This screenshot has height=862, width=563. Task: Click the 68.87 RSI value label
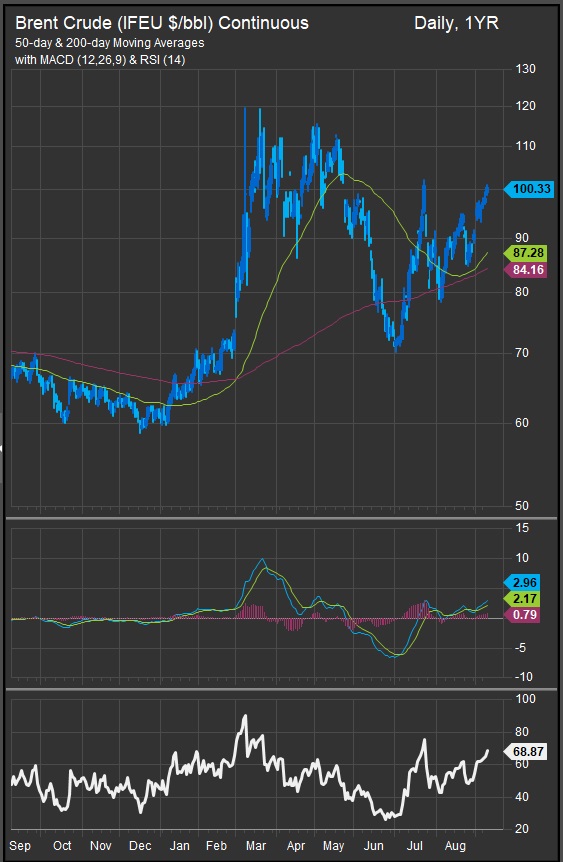pyautogui.click(x=526, y=752)
